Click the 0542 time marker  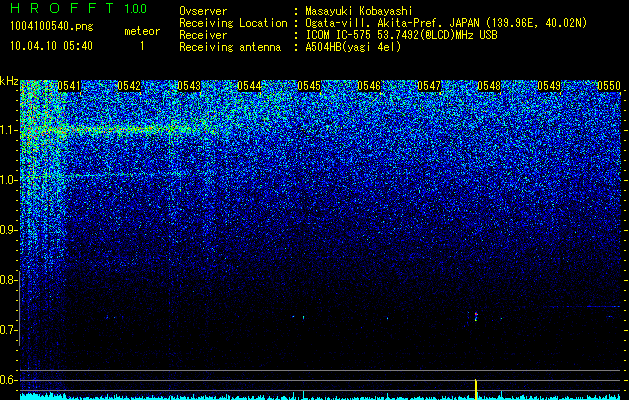[x=129, y=86]
